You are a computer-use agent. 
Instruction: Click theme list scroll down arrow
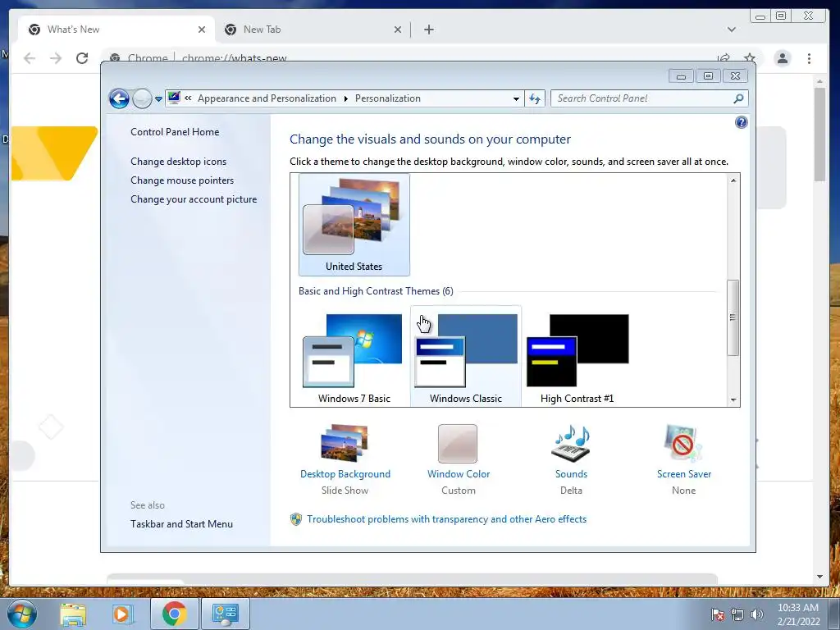(733, 400)
